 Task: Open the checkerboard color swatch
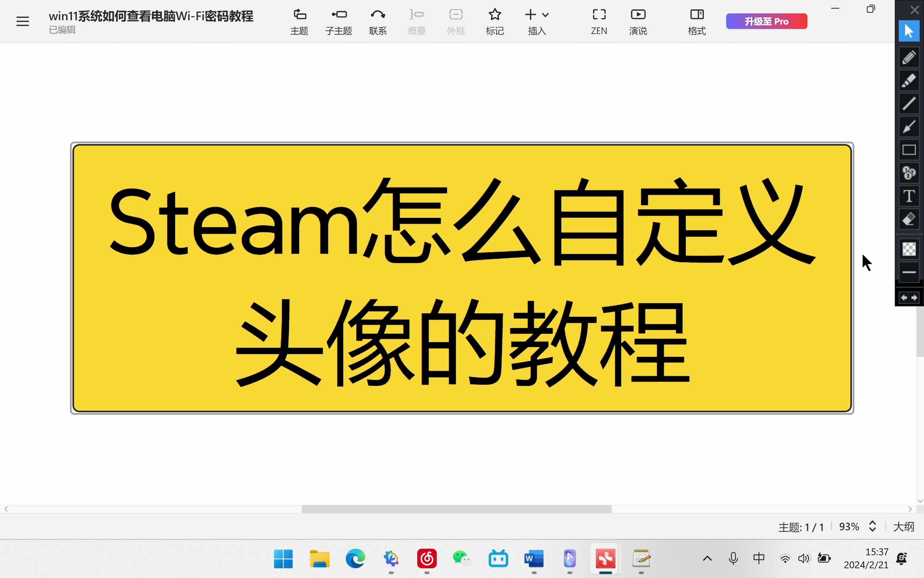(909, 249)
